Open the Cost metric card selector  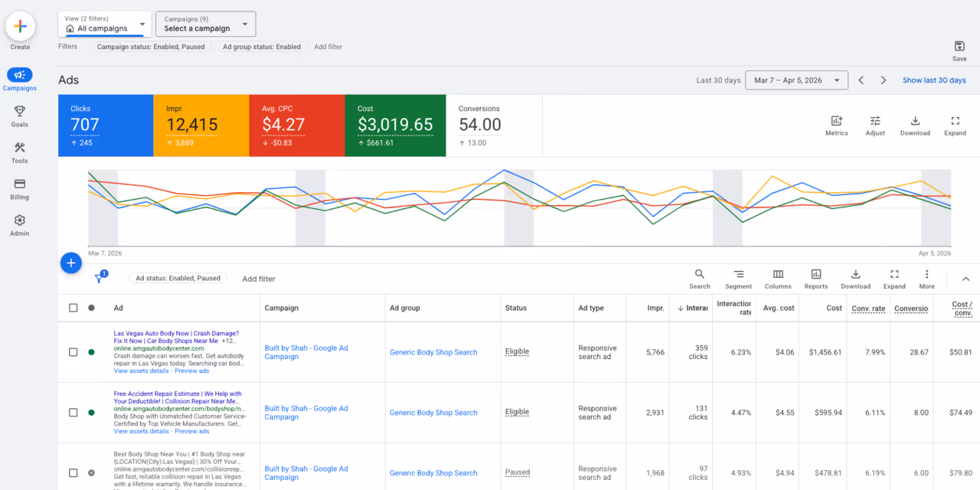(395, 126)
